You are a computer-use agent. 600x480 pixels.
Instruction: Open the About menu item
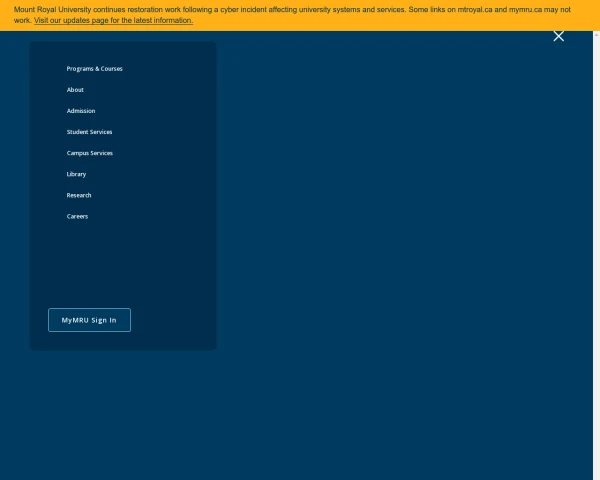75,90
